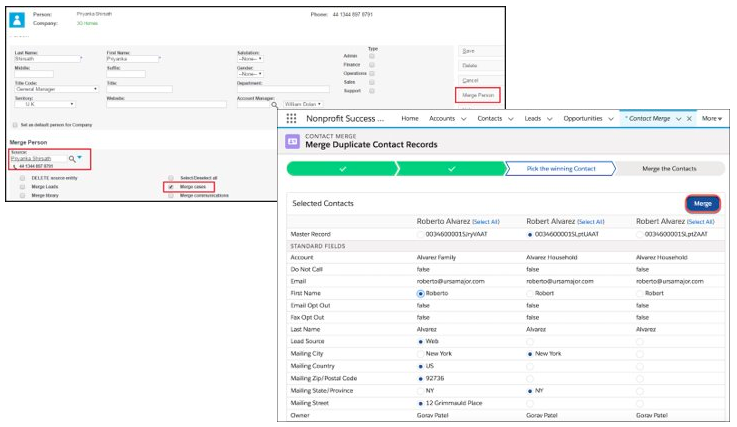
Task: Open the blue triangle next to Source search
Action: [79, 158]
